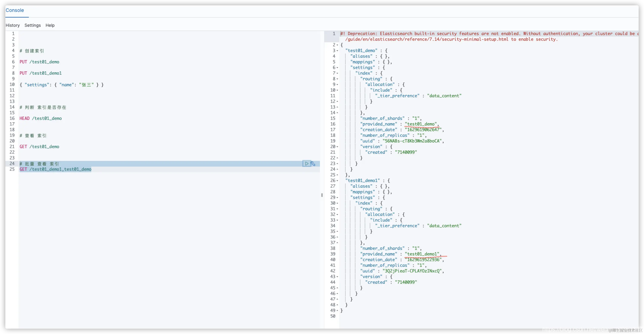Fold the "settings" block on response line 29
The width and height of the screenshot is (644, 334).
337,198
